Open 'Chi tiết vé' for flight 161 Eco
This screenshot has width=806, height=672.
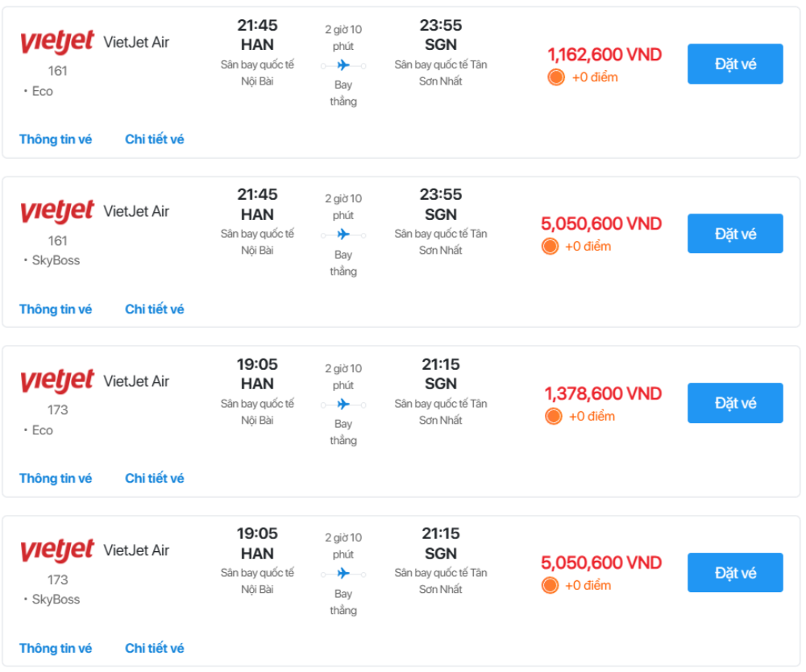[x=154, y=139]
